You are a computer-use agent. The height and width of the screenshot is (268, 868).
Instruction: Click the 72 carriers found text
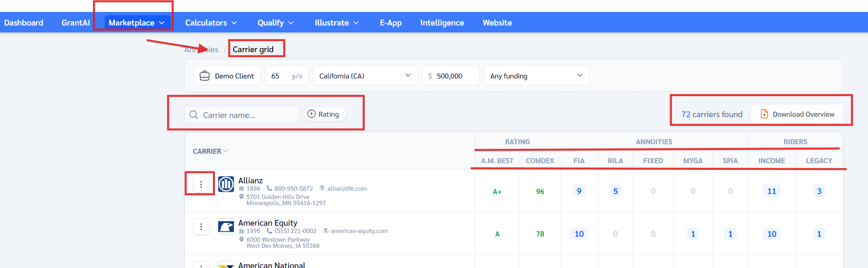[712, 114]
